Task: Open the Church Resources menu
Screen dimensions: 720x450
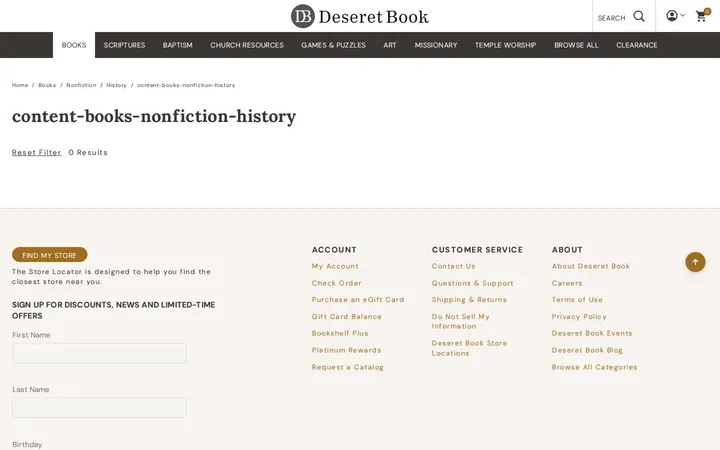Action: [x=247, y=45]
